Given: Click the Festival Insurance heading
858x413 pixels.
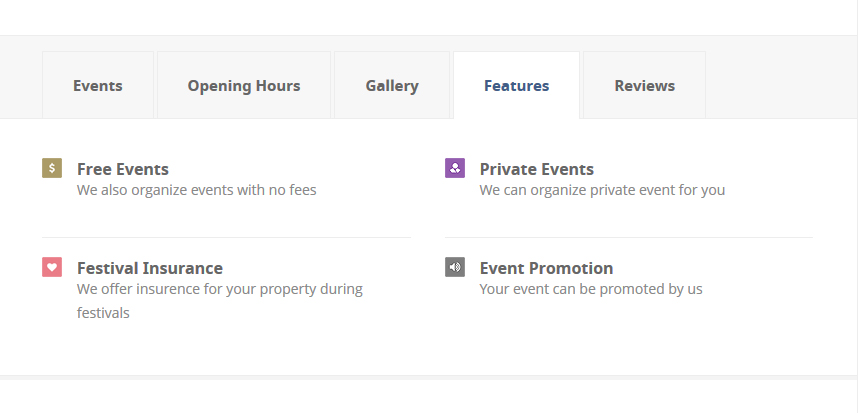Looking at the screenshot, I should [x=150, y=268].
